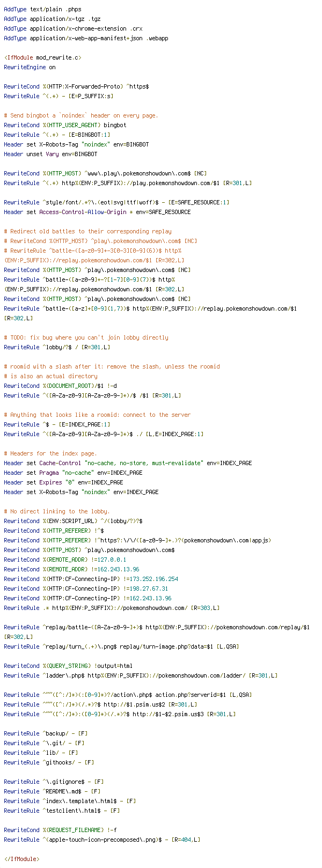The height and width of the screenshot is (868, 322).
Task: Click the 'X-Forwarded-Proto' RewriteCond line
Action: [x=76, y=86]
